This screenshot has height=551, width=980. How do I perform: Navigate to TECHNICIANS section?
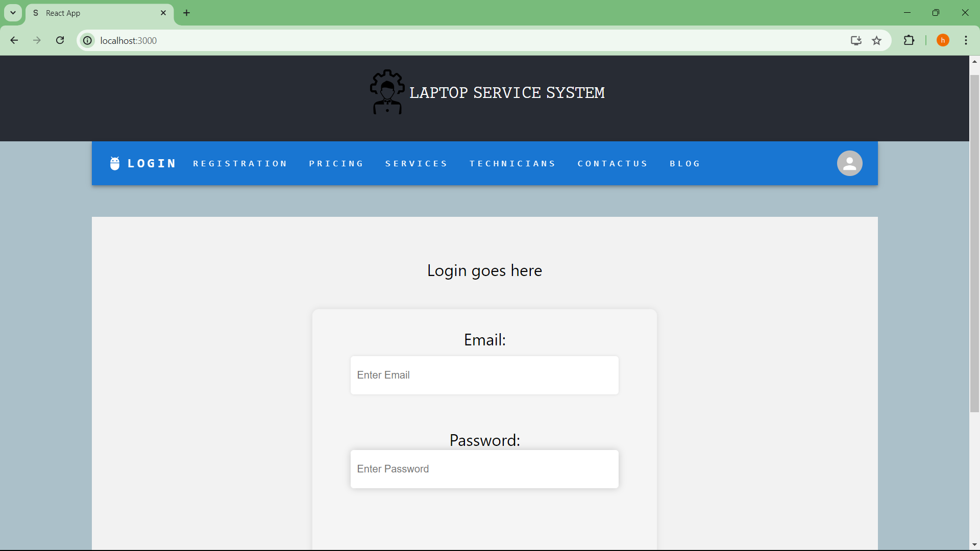512,164
